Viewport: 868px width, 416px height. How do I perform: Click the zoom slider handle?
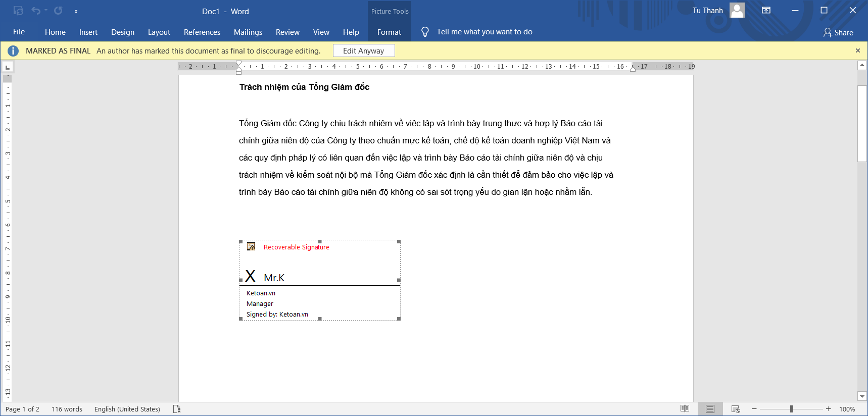[792, 409]
